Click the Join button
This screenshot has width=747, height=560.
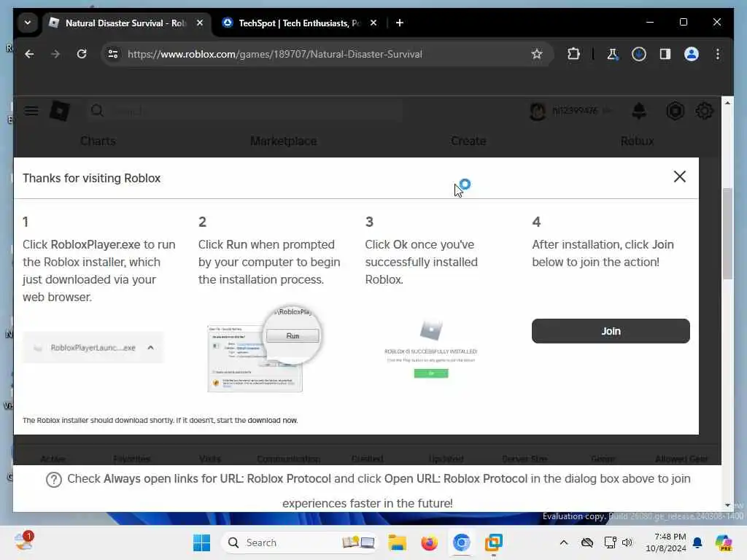click(611, 331)
